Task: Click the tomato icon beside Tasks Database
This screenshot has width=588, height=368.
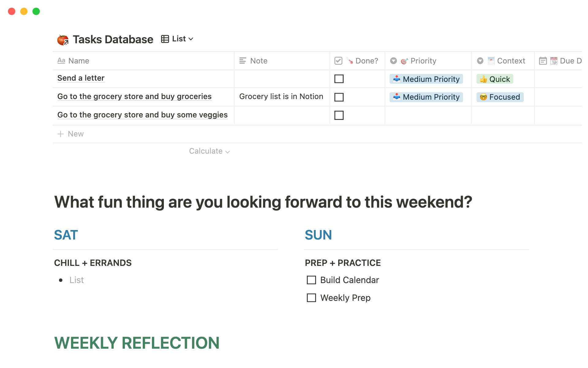Action: pos(63,40)
